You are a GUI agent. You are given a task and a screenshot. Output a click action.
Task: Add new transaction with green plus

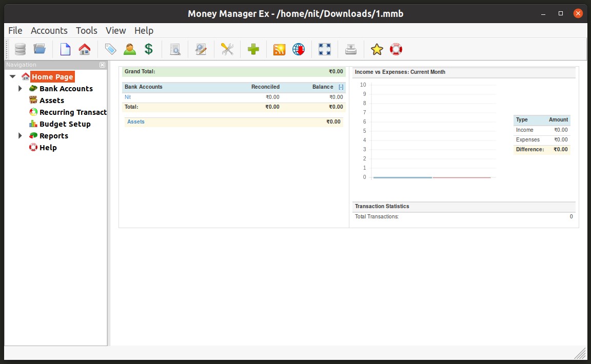[x=253, y=49]
